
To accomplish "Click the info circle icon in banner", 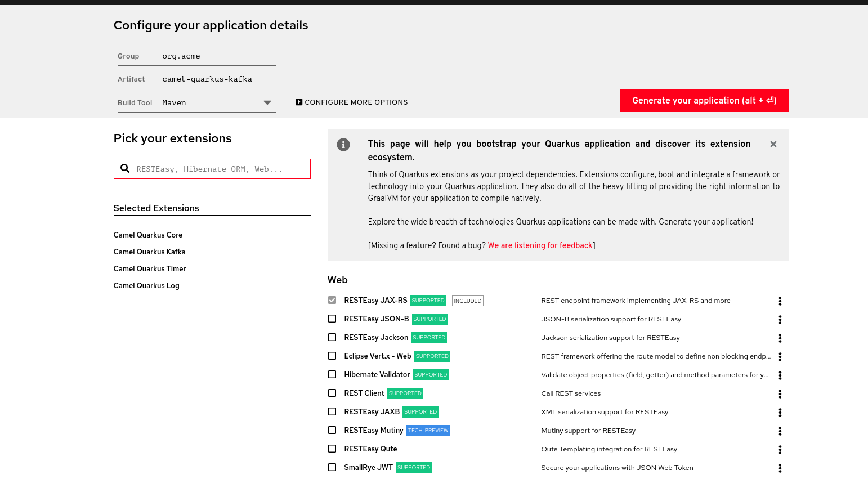I will 343,145.
